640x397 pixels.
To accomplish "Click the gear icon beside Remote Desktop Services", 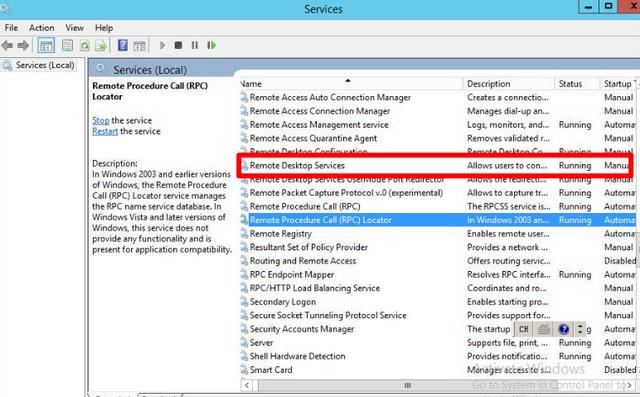I will (244, 166).
